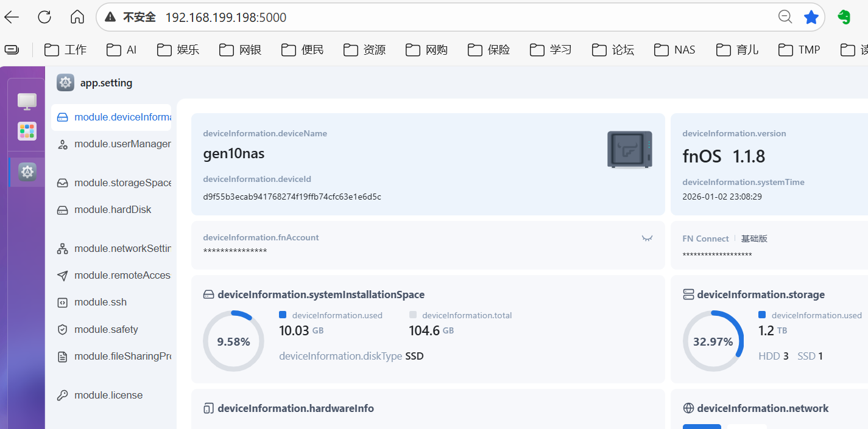Click the 9.58% system space usage ring
This screenshot has width=868, height=429.
tap(233, 341)
